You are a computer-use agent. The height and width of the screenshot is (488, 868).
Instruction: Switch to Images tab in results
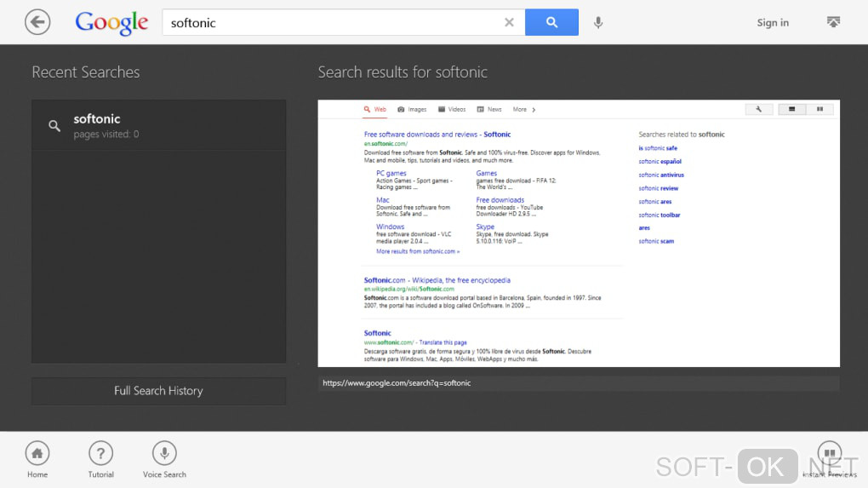click(x=412, y=110)
